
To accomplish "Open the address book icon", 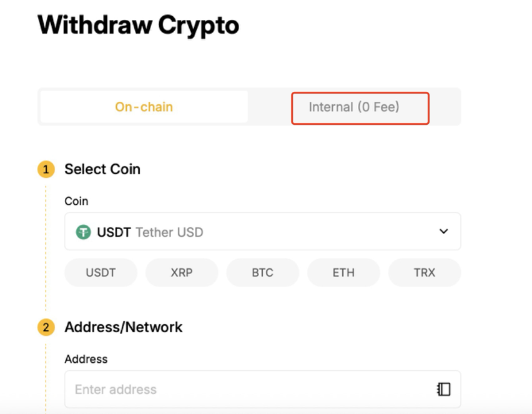I will click(x=443, y=389).
